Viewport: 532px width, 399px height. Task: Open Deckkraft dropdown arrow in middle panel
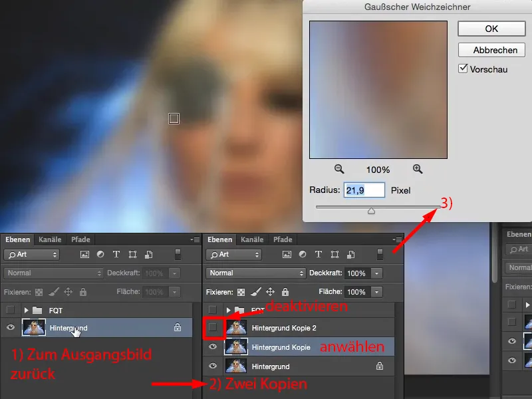pos(376,273)
